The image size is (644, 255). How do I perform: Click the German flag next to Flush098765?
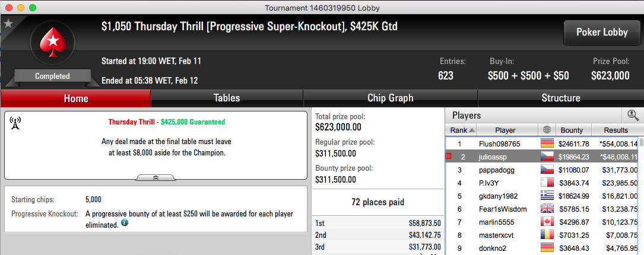point(547,144)
